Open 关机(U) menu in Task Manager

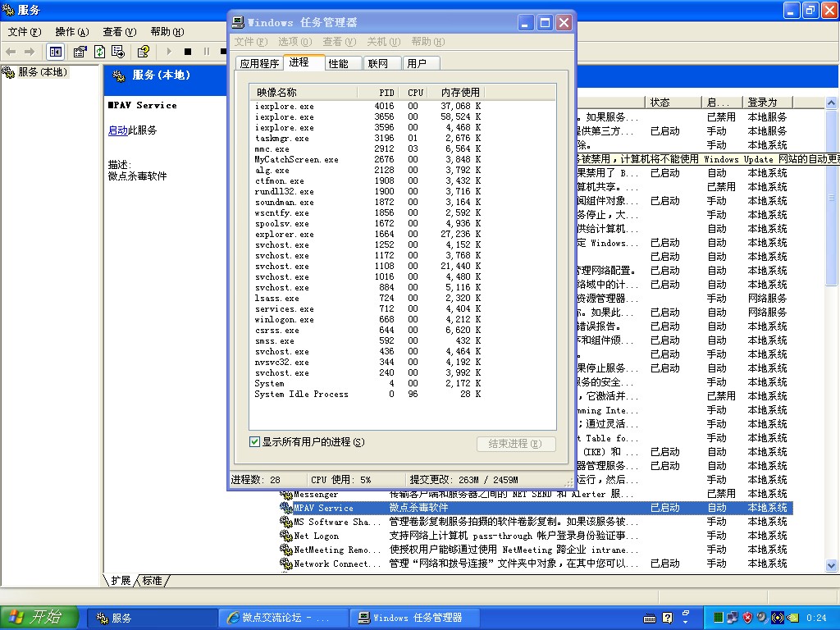pos(384,42)
